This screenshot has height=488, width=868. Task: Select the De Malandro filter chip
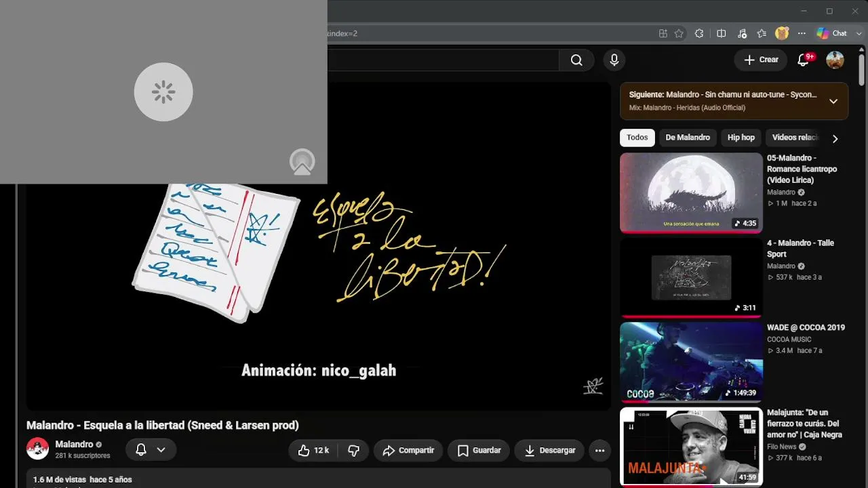[x=688, y=138]
